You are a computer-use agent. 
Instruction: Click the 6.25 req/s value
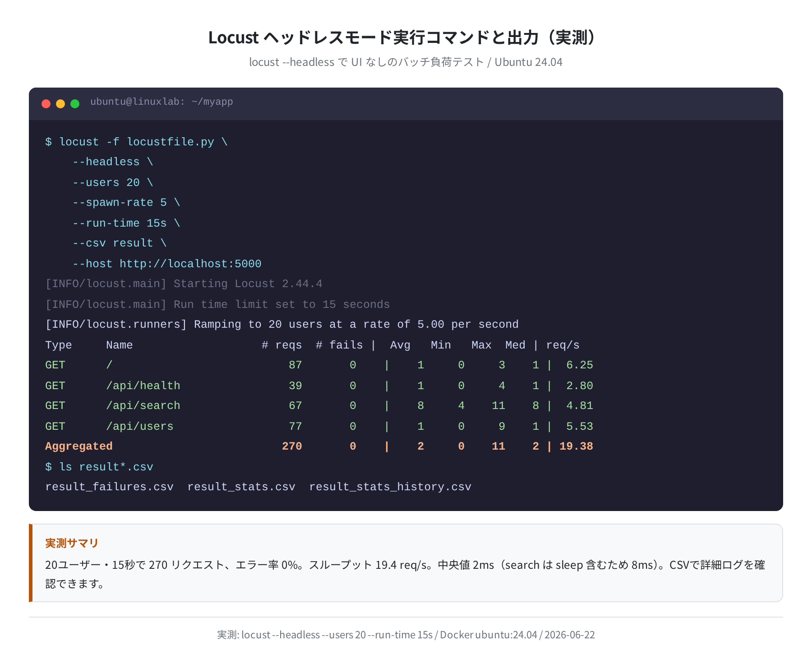(x=580, y=365)
